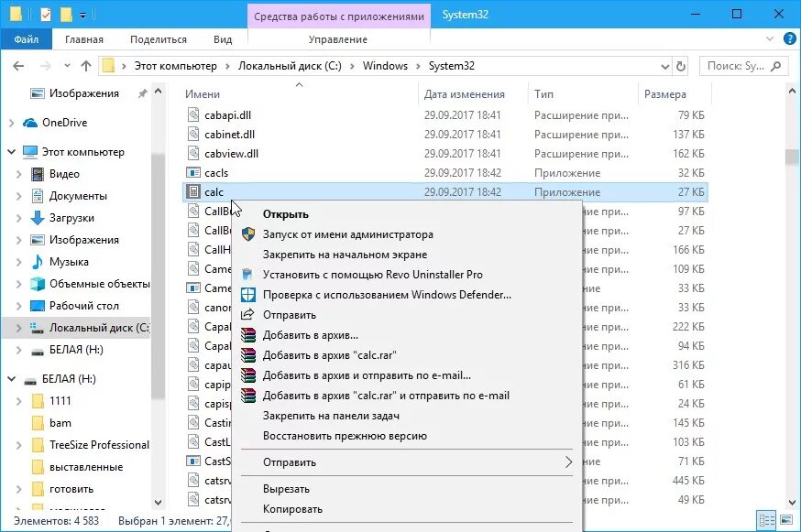Click the file list scrollbar thumb
The width and height of the screenshot is (801, 532).
[792, 157]
